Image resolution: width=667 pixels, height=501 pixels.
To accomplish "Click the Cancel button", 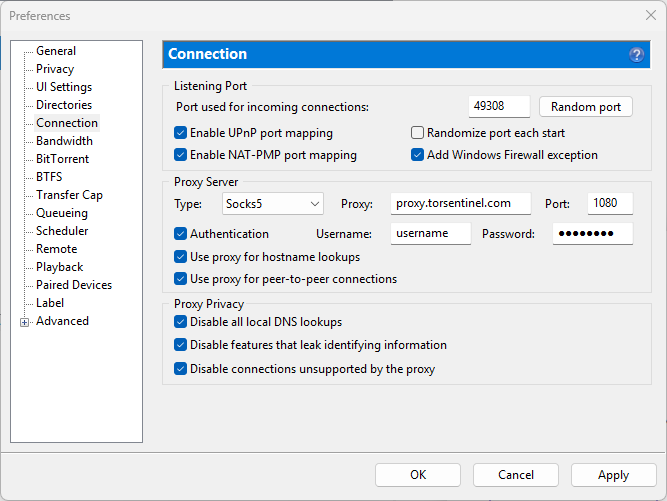I will 516,475.
